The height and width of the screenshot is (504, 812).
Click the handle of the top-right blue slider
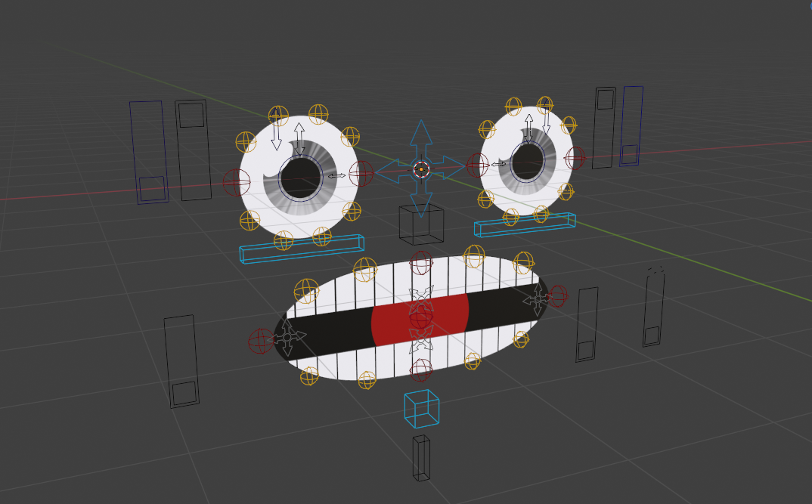(x=629, y=154)
